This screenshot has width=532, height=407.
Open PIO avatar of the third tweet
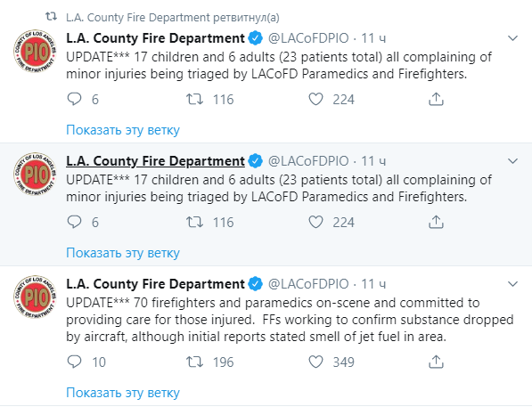36,297
